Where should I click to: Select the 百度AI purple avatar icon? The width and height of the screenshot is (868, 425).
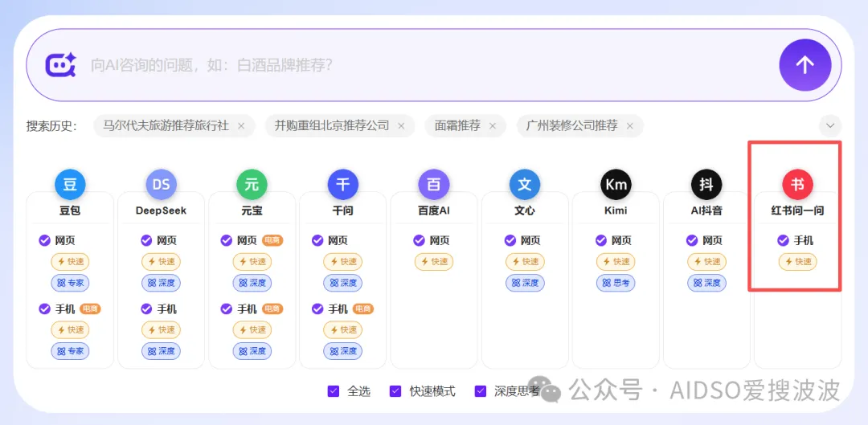434,184
